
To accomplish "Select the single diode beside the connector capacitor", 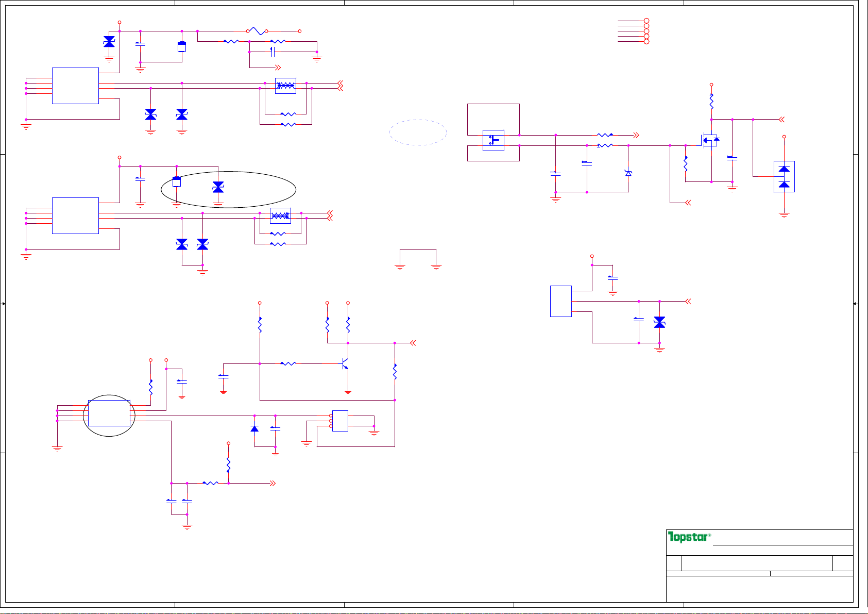I will coord(254,428).
